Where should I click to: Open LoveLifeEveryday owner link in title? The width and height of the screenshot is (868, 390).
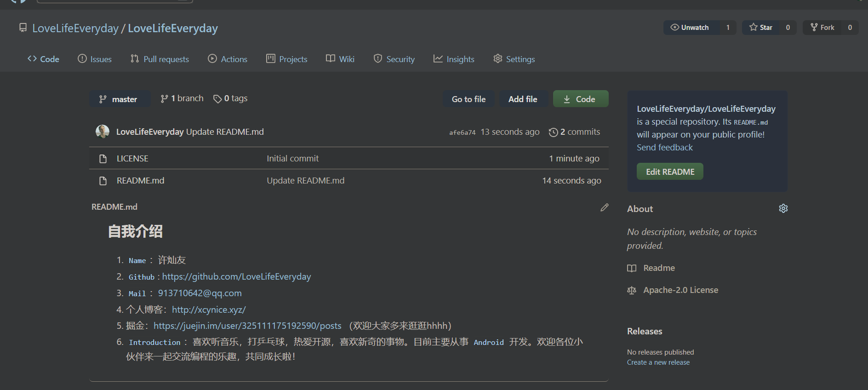(75, 29)
